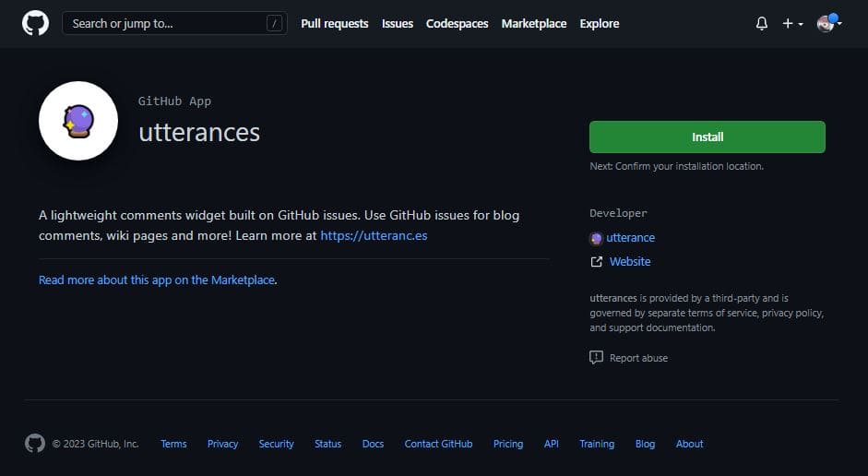The height and width of the screenshot is (476, 868).
Task: Click Contact GitHub in footer
Action: click(438, 444)
